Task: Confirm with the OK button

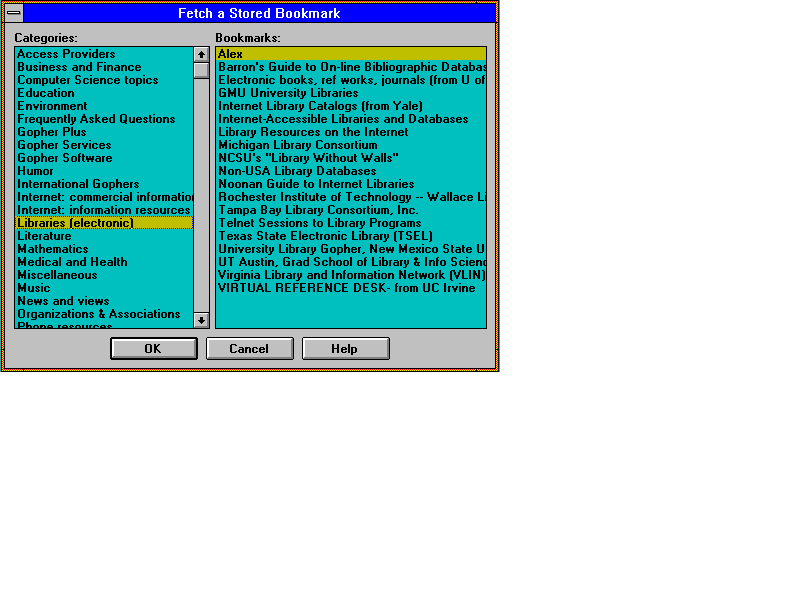Action: click(154, 348)
